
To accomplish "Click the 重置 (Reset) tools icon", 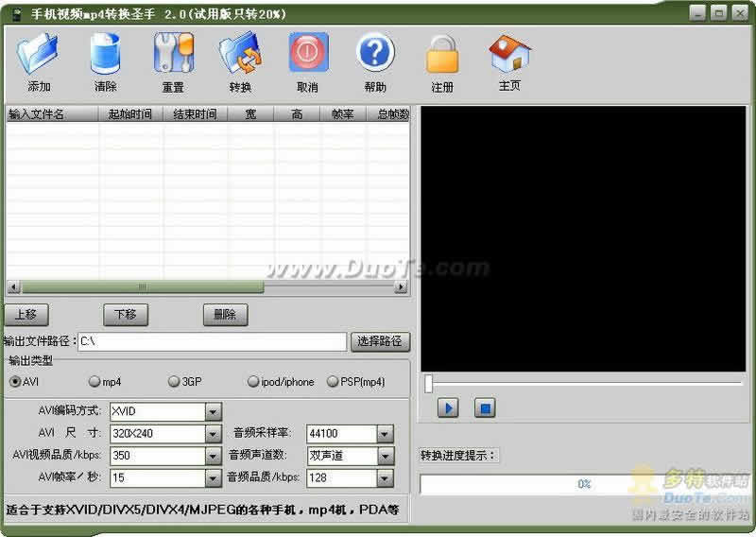I will coord(174,53).
